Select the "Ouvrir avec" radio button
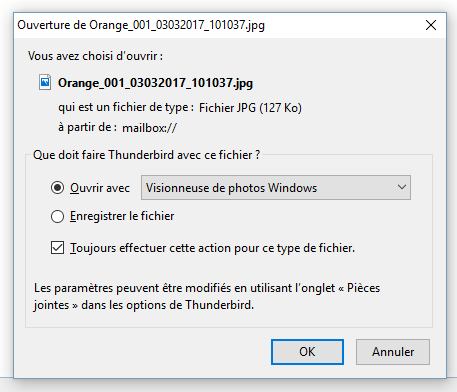This screenshot has width=457, height=392. [57, 188]
